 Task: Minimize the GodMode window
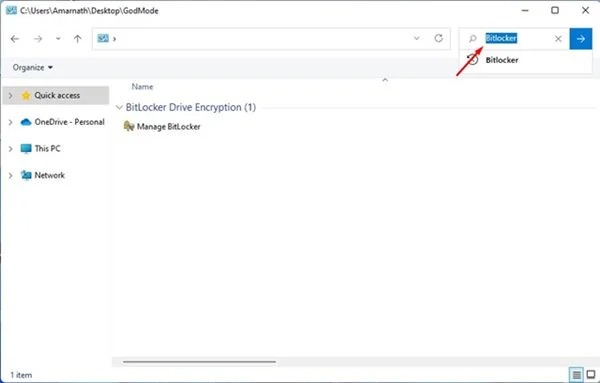pyautogui.click(x=525, y=10)
